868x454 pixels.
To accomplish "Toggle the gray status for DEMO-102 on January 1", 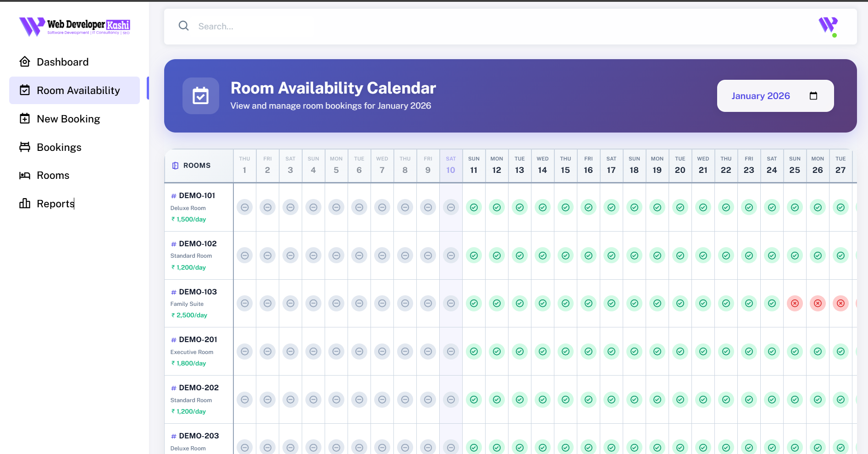I will pyautogui.click(x=244, y=255).
